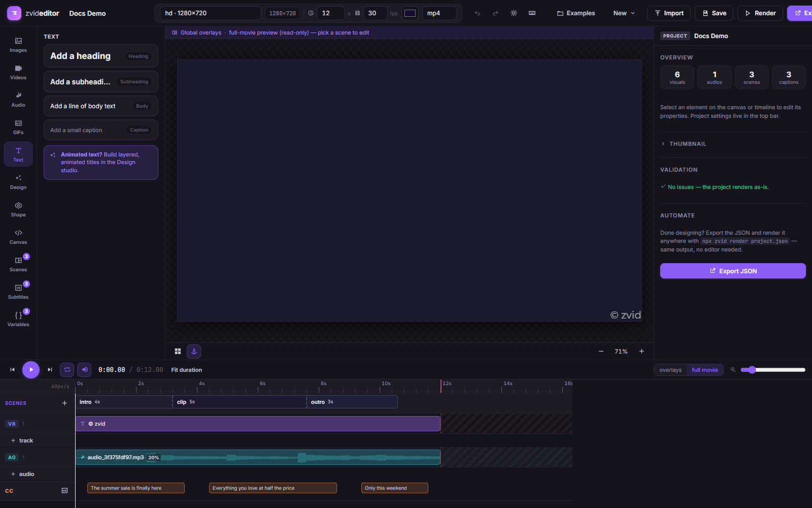This screenshot has width=812, height=508.
Task: Switch timeline to full movie view
Action: (705, 370)
